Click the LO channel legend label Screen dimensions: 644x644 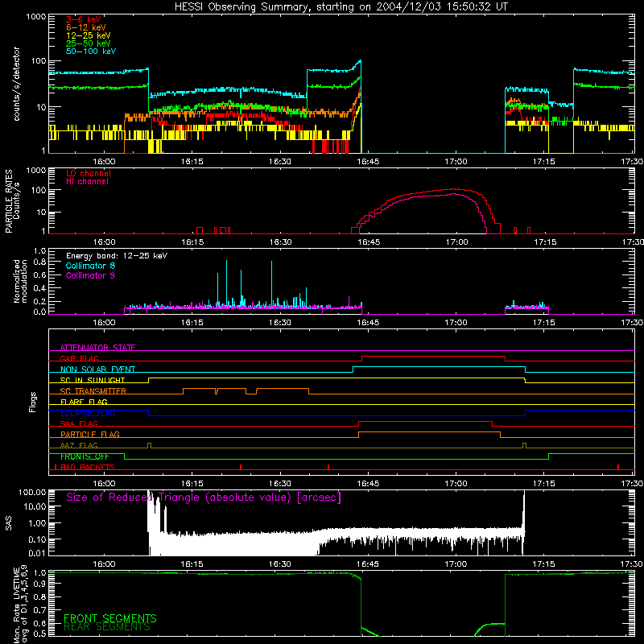(89, 173)
